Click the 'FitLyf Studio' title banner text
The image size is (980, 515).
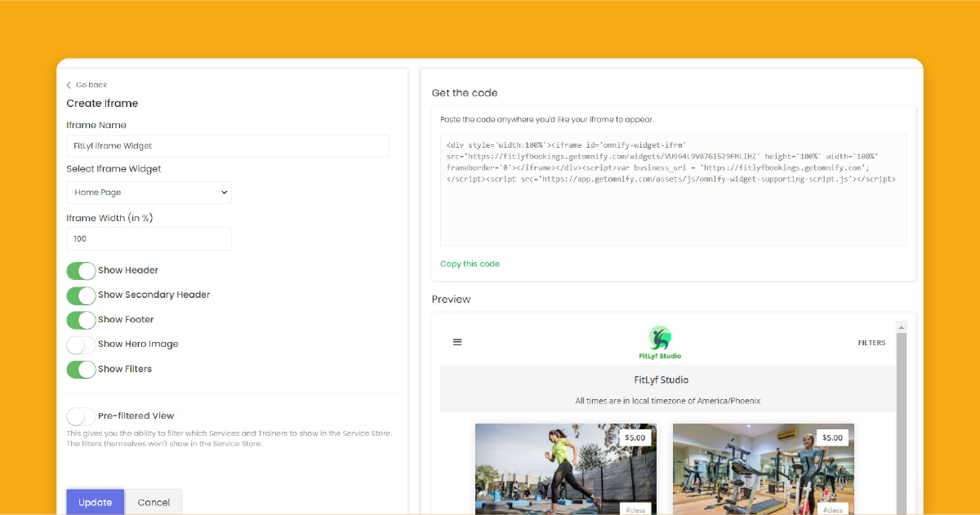click(x=661, y=380)
